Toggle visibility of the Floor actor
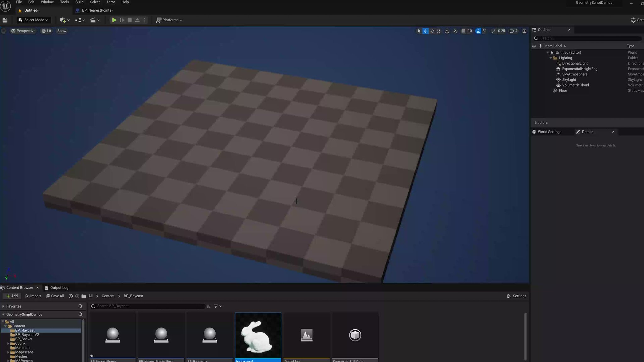Image resolution: width=644 pixels, height=362 pixels. click(x=534, y=90)
